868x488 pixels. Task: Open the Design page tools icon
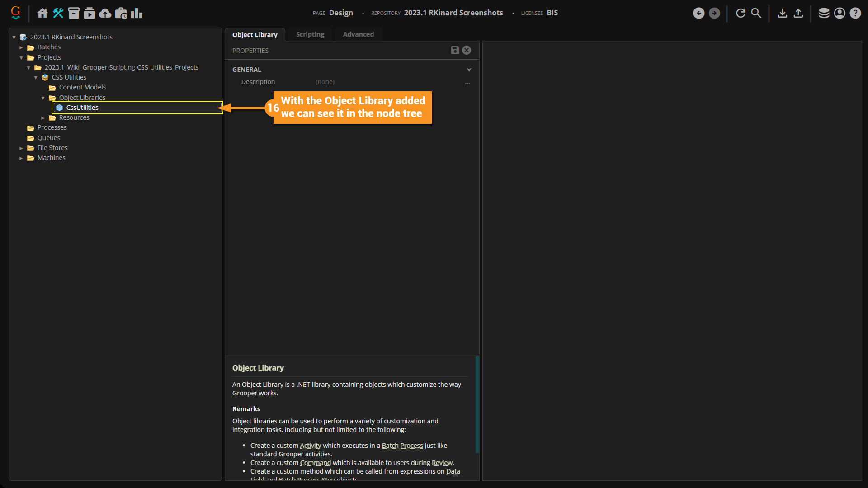coord(58,13)
